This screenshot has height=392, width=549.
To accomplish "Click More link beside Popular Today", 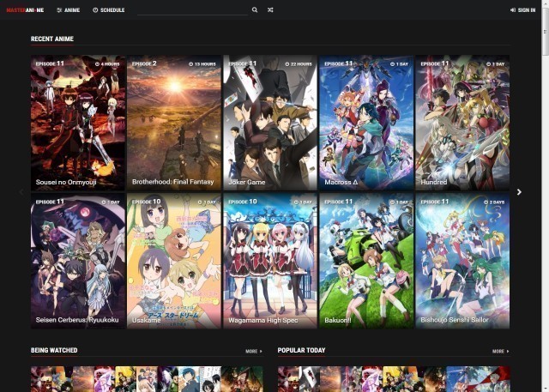I will coord(501,351).
